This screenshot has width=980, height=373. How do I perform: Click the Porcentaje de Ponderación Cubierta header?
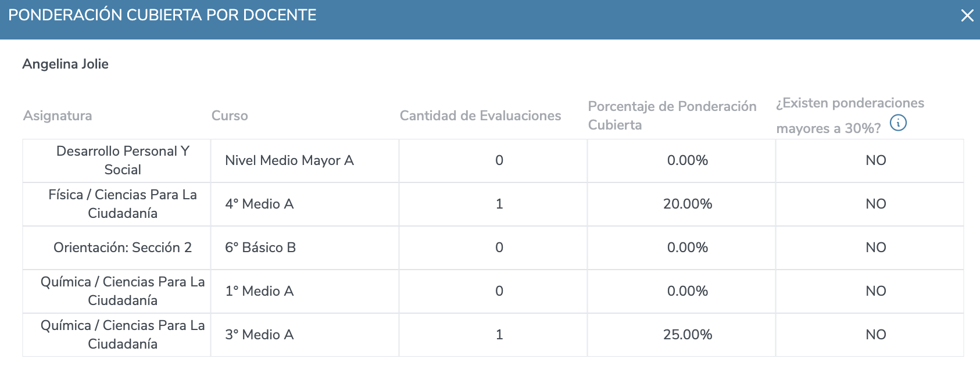[x=672, y=116]
